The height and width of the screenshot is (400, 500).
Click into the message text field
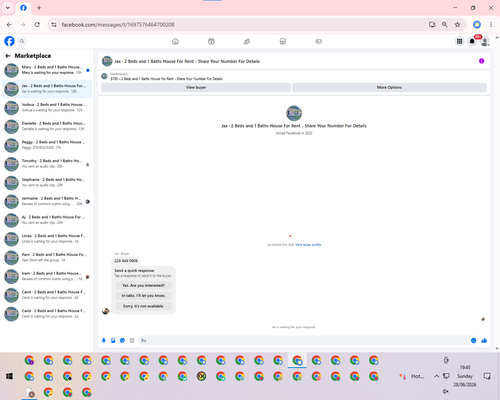[x=304, y=340]
